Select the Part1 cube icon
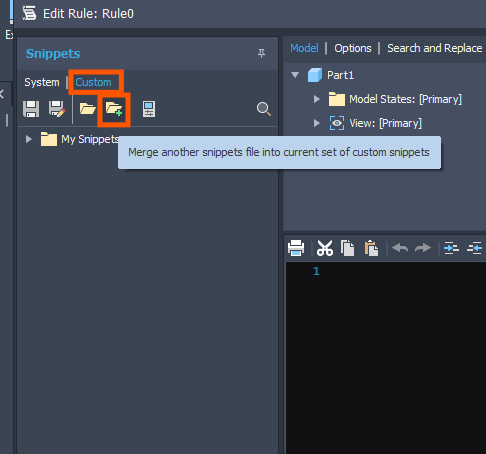Screen dimensions: 486x454 (315, 75)
